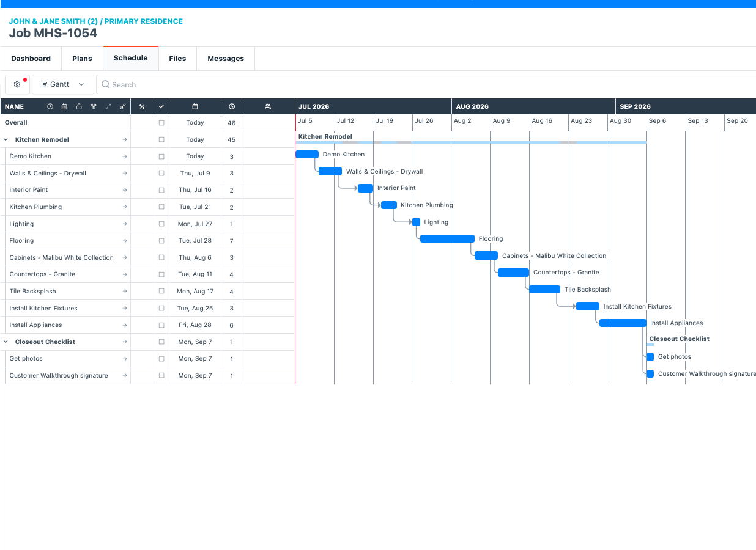Image resolution: width=756 pixels, height=550 pixels.
Task: Open Flooring row arrow
Action: tap(125, 241)
